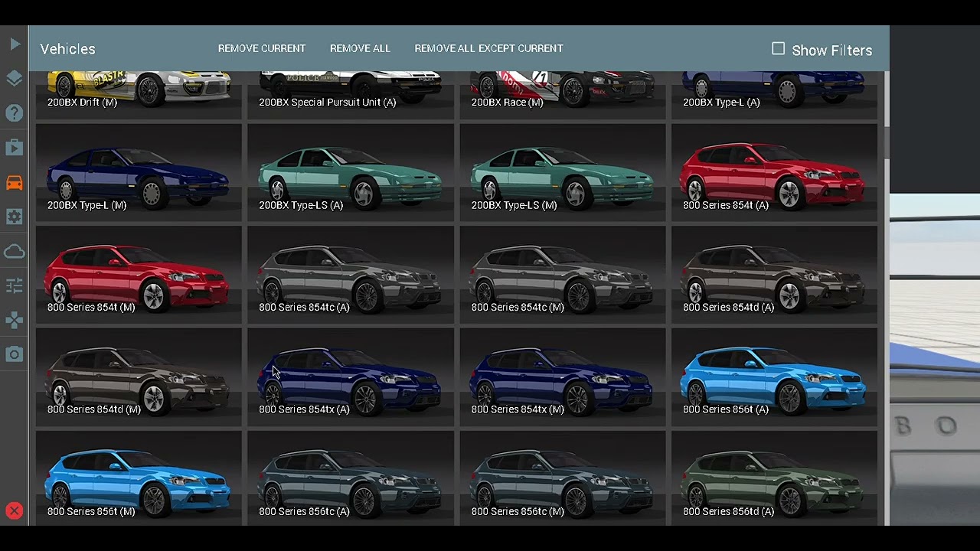Select the 800 Series 854td (M)
Viewport: 980px width, 551px height.
[139, 377]
